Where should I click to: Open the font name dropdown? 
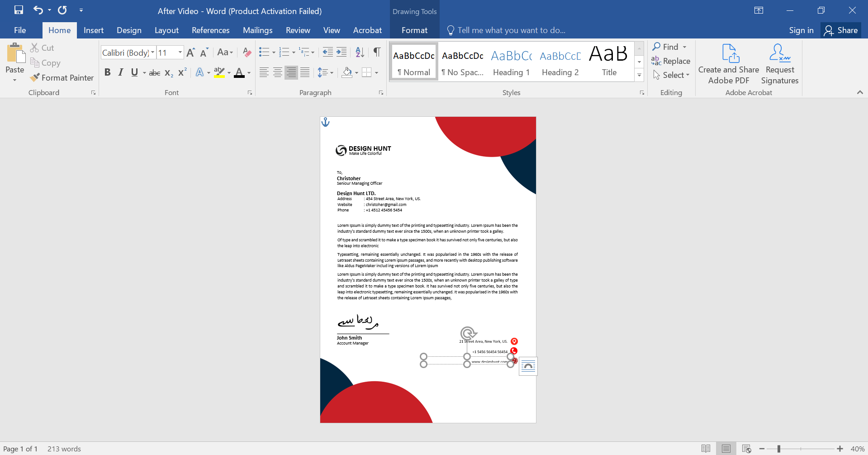[152, 52]
